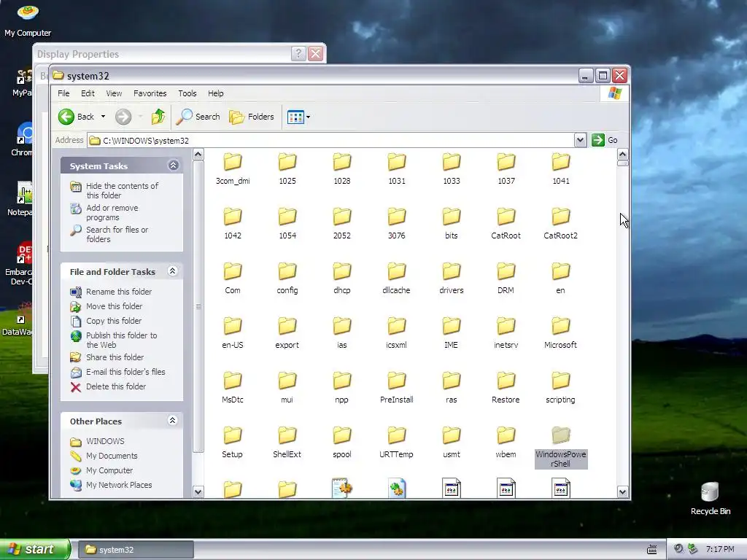
Task: Open the Back history dropdown arrow
Action: point(103,117)
